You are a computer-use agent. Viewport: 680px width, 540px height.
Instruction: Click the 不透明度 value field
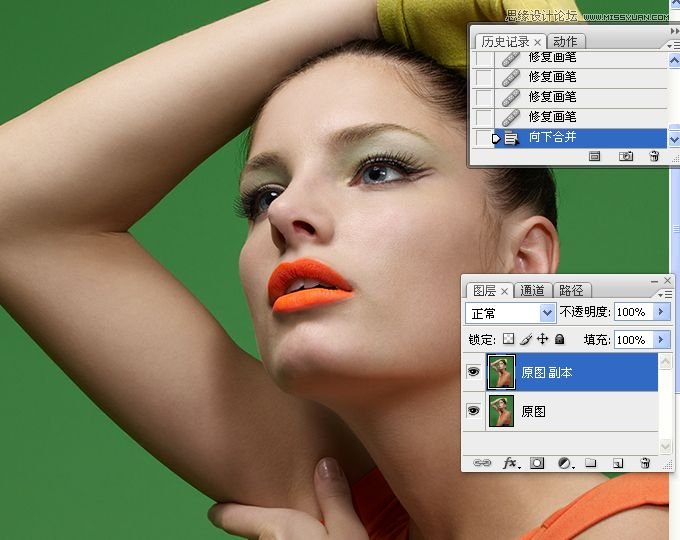tap(634, 312)
